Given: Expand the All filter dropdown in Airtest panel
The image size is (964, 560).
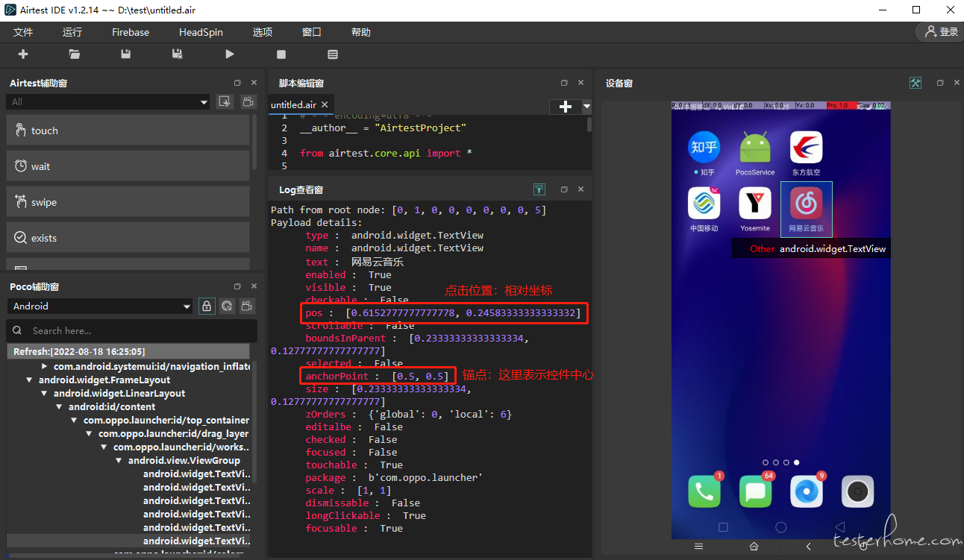Looking at the screenshot, I should (108, 101).
